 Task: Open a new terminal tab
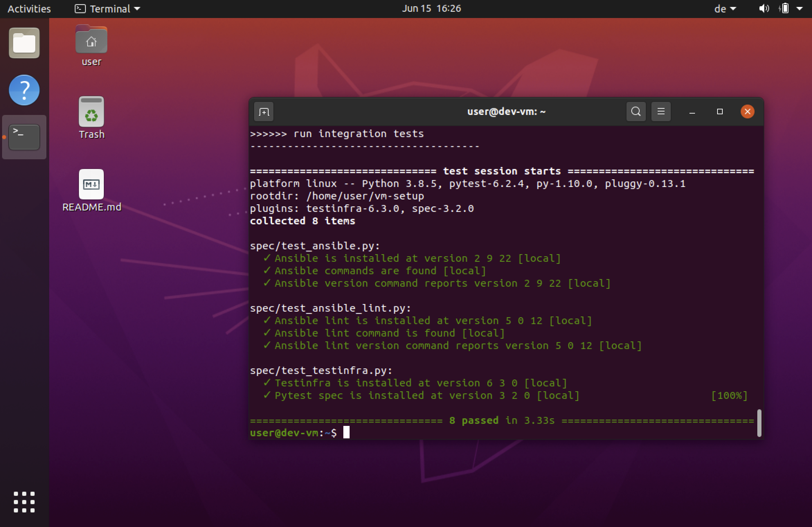[264, 111]
